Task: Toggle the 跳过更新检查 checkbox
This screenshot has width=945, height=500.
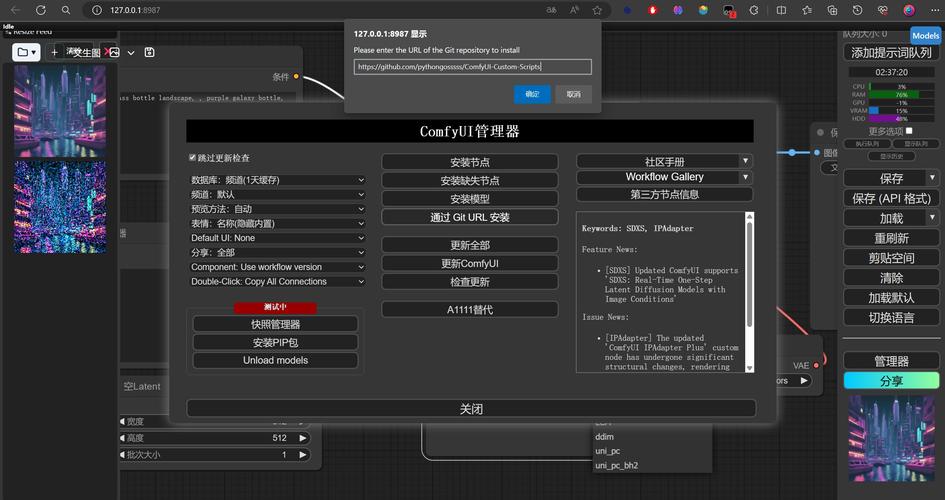Action: pyautogui.click(x=192, y=157)
